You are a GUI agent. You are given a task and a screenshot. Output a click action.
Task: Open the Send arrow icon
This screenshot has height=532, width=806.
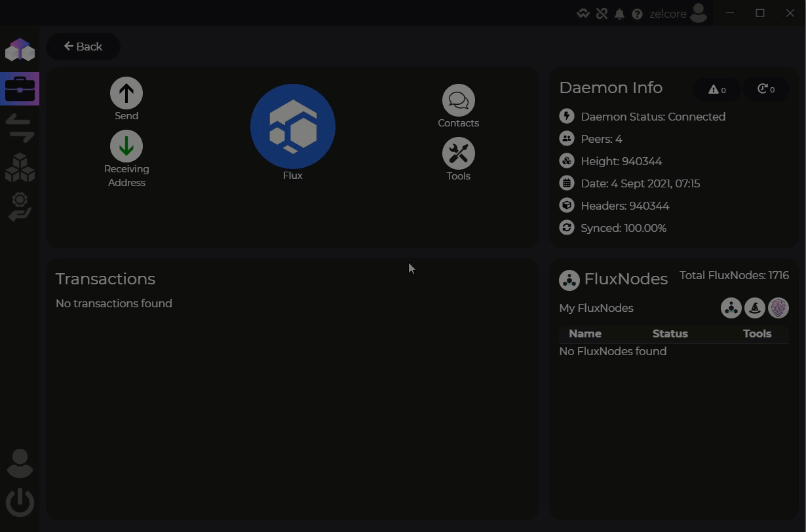pyautogui.click(x=126, y=93)
